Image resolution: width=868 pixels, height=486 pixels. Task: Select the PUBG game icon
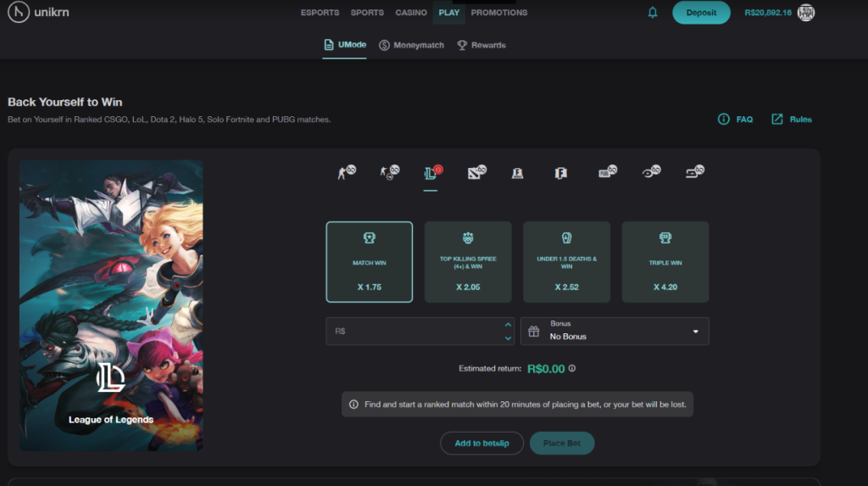click(607, 172)
